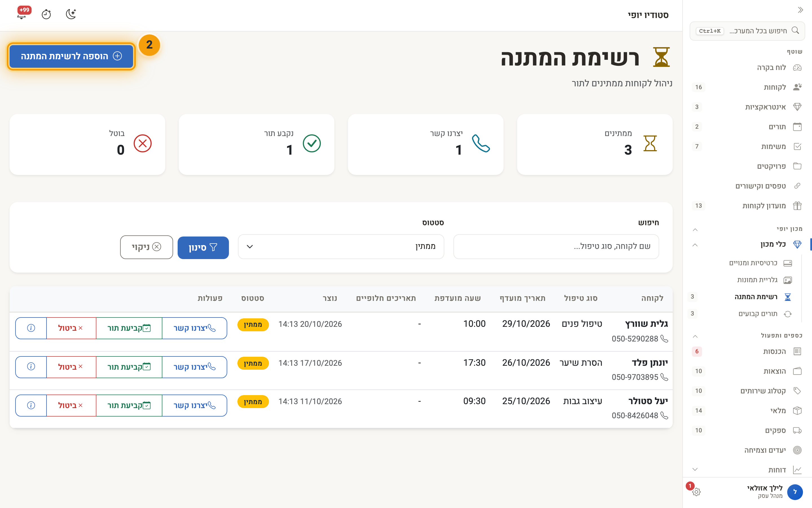Click the פרויקטים folder icon

point(797,166)
